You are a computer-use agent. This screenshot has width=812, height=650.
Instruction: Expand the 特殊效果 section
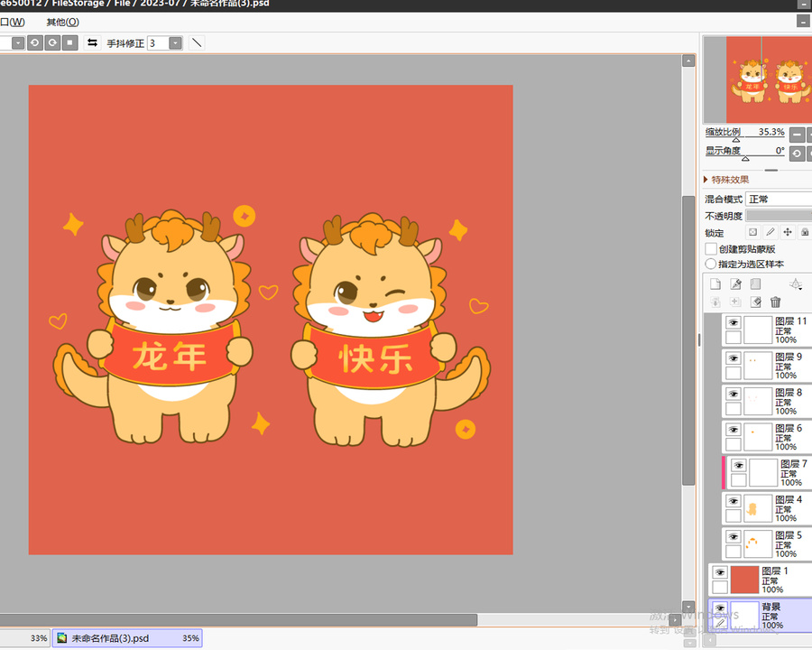(726, 180)
